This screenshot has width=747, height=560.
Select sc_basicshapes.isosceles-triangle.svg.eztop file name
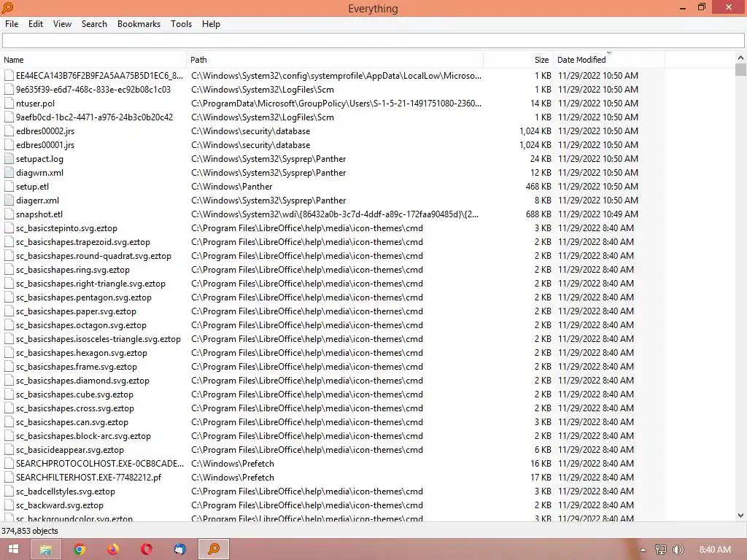click(98, 338)
